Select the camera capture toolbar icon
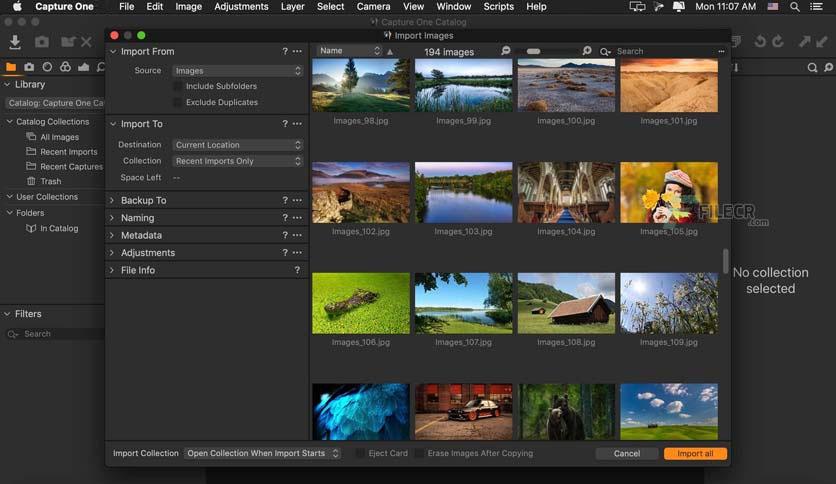This screenshot has height=484, width=836. 42,42
